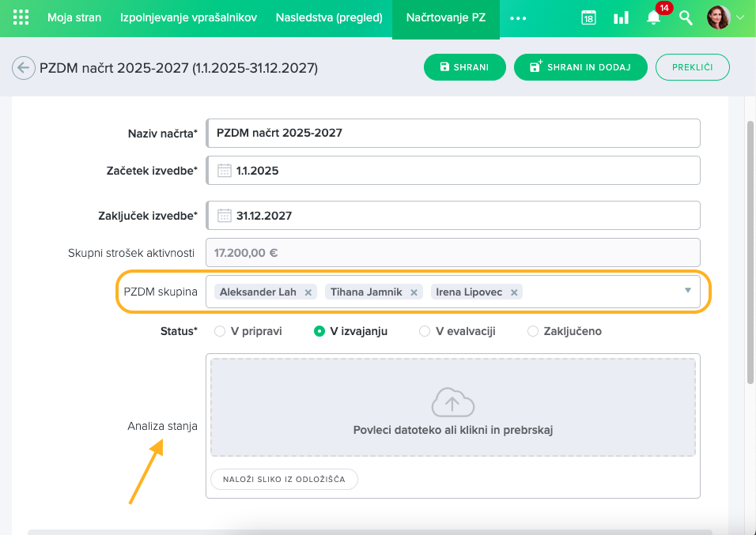Viewport: 756px width, 535px height.
Task: Open notifications bell with 14 badge
Action: (x=653, y=17)
